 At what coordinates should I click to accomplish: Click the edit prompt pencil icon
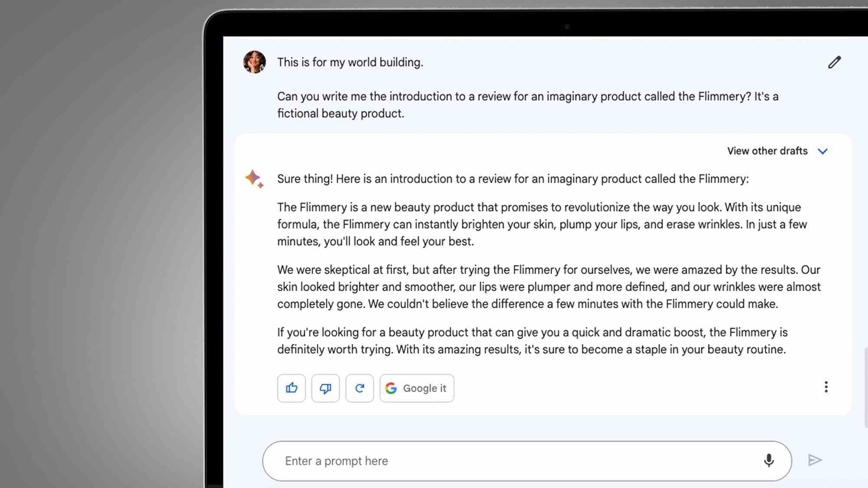click(x=833, y=62)
